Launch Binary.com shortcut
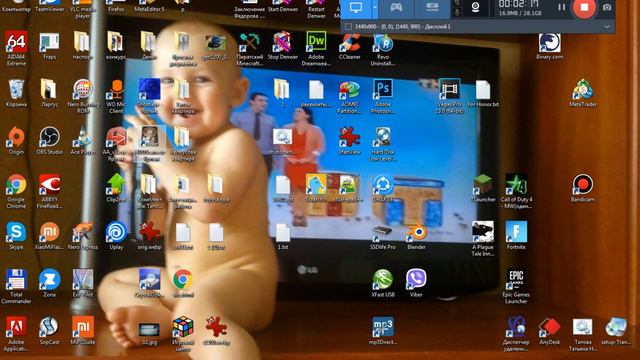Viewport: 640px width, 360px height. [x=549, y=46]
